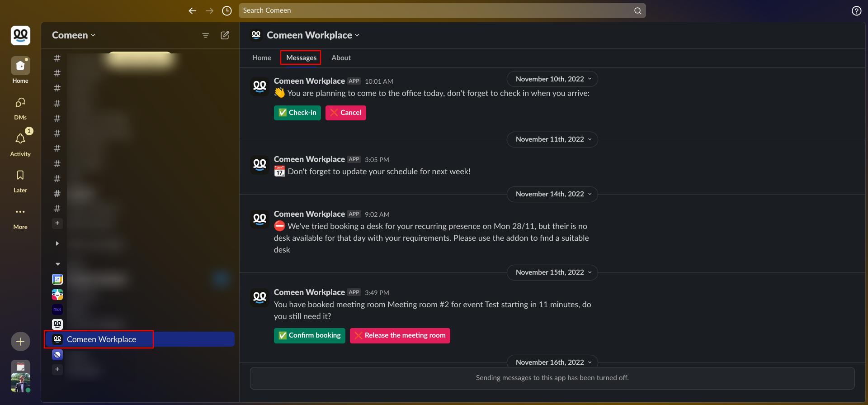Open the November 14th, 2022 date dropdown
This screenshot has height=405, width=868.
point(552,194)
